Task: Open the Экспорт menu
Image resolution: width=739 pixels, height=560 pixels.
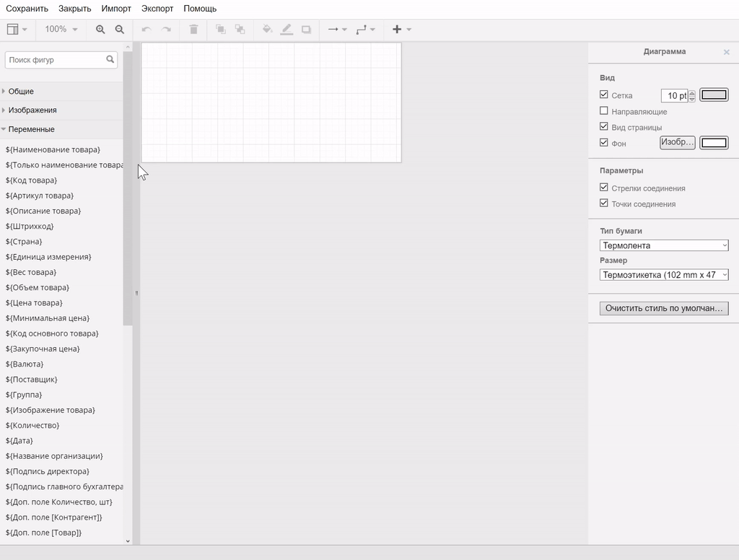Action: tap(157, 9)
